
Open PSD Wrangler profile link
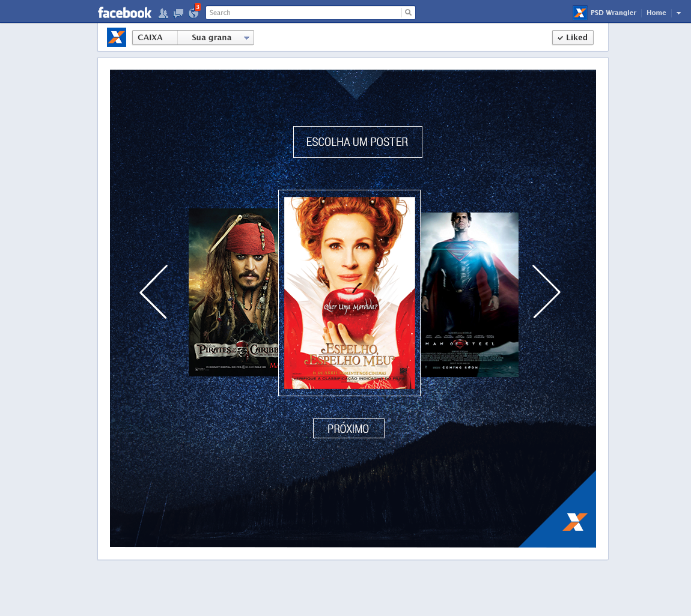tap(613, 13)
